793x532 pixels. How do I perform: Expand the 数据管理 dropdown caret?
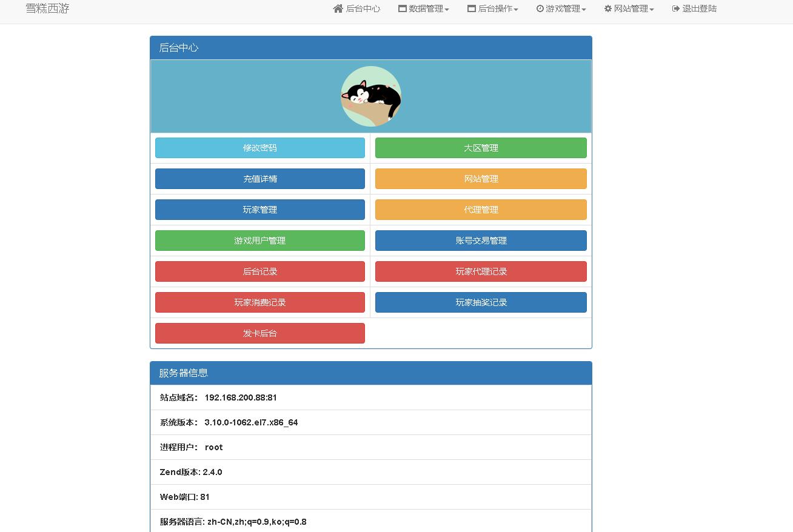[x=447, y=10]
